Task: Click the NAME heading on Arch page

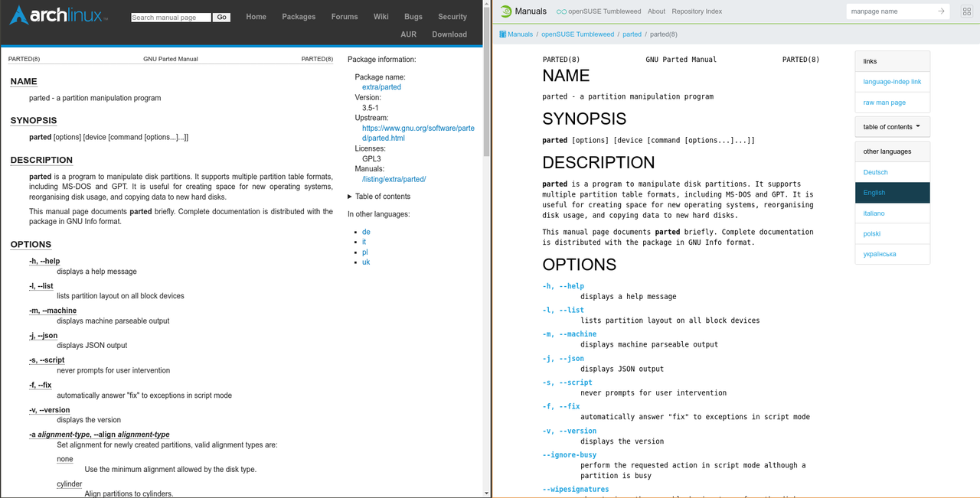Action: coord(24,81)
